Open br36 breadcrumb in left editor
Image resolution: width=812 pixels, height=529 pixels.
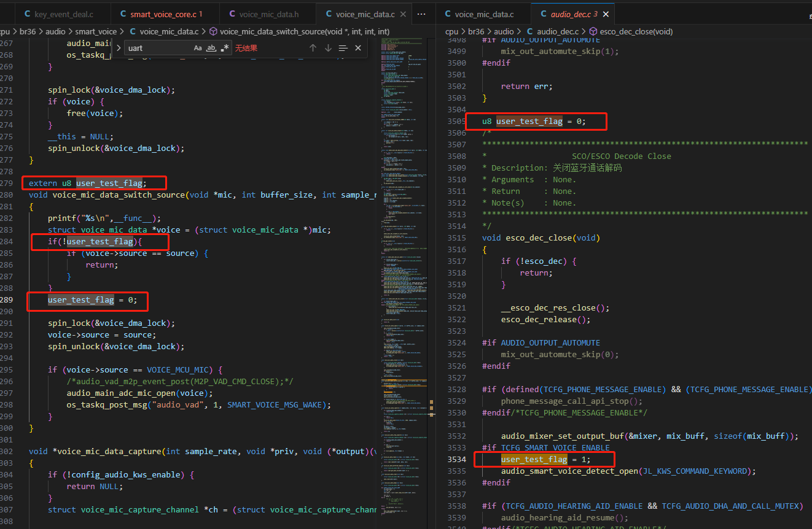pyautogui.click(x=28, y=31)
